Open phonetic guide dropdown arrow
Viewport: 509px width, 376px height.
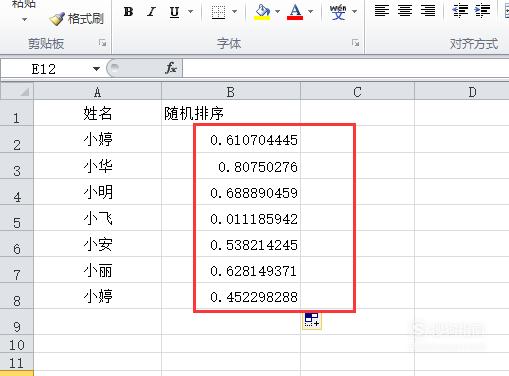pyautogui.click(x=355, y=12)
